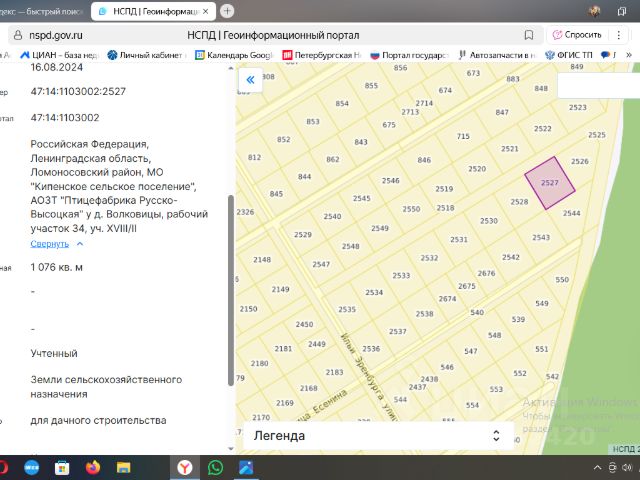Select parcel 2544 on the map
This screenshot has height=480, width=640.
click(571, 213)
